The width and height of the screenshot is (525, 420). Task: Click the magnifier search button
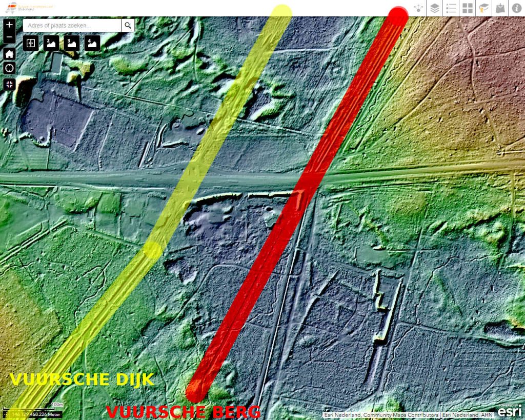(x=128, y=25)
